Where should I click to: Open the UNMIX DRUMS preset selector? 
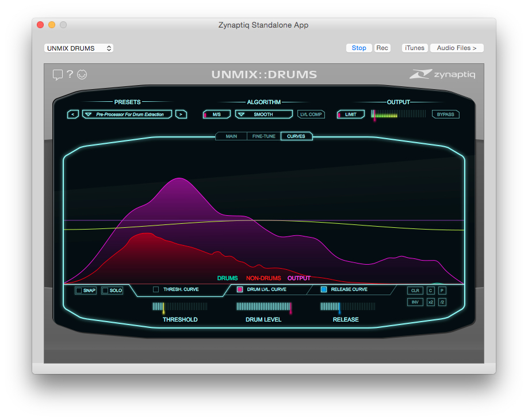[78, 48]
